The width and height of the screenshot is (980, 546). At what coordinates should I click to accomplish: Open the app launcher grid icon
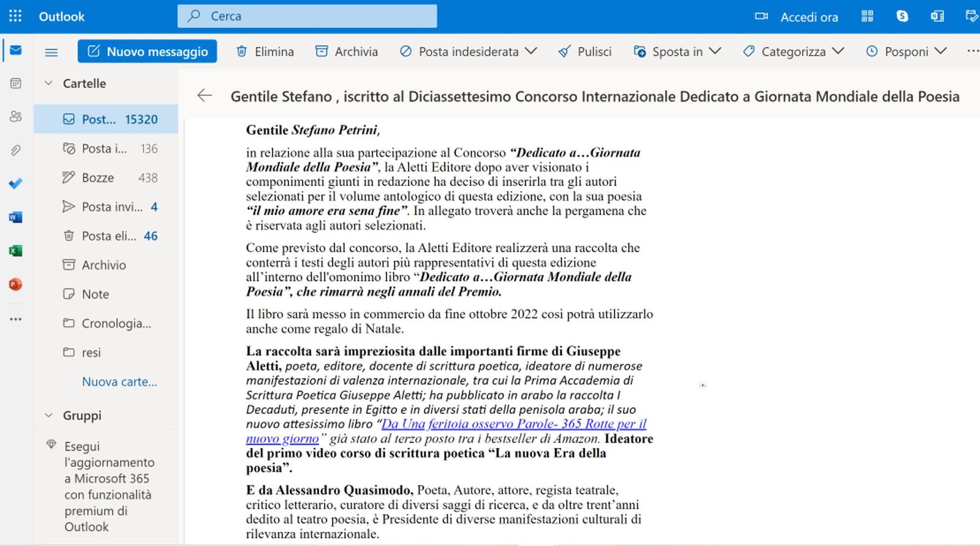[15, 17]
